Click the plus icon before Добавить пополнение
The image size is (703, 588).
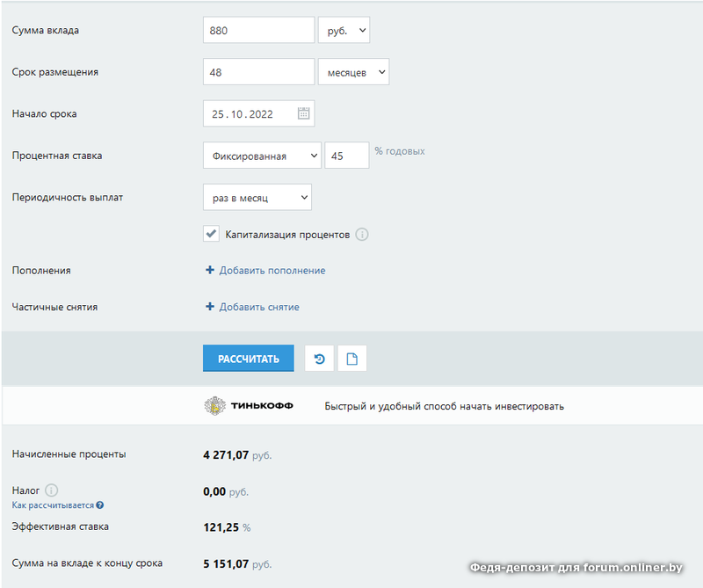pos(209,270)
